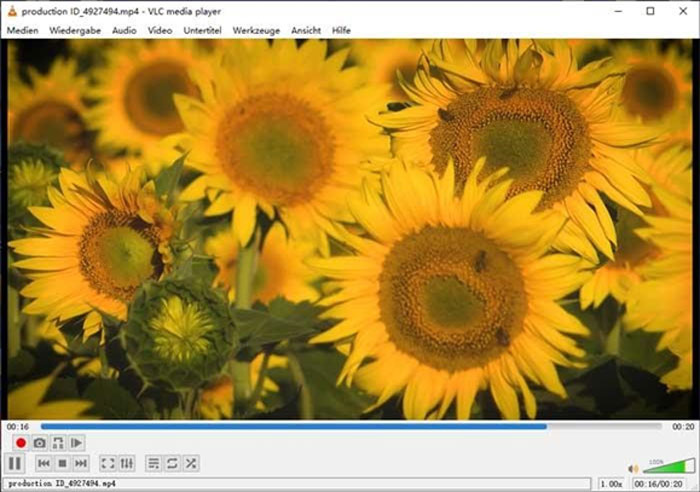Take a snapshot with the camera icon
Image resolution: width=700 pixels, height=492 pixels.
click(39, 442)
